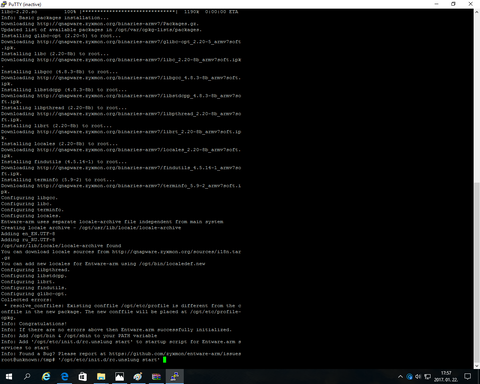
Task: Click 'Configuring terminfo.' terminal line
Action: pyautogui.click(x=32, y=210)
